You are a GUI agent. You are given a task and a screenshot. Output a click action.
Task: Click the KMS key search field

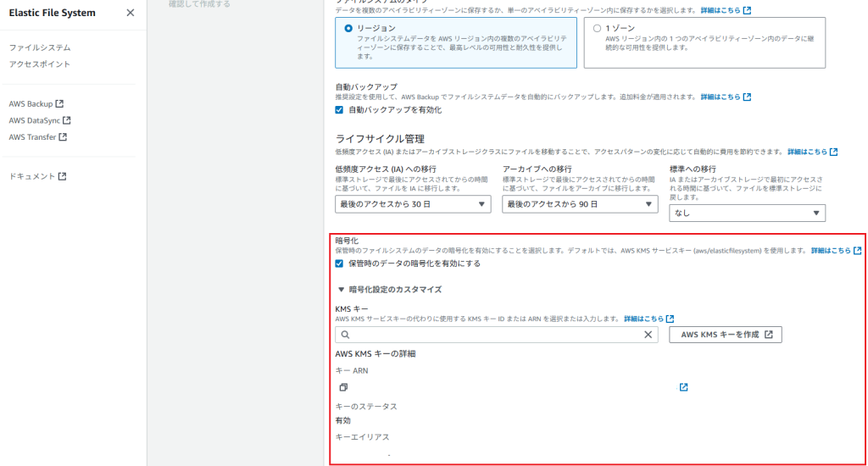tap(496, 335)
